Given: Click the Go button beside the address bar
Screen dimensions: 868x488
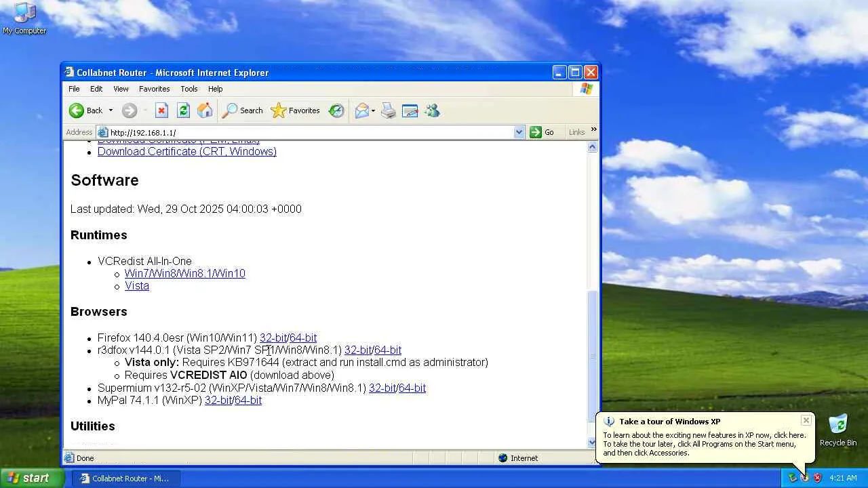Looking at the screenshot, I should [x=542, y=132].
